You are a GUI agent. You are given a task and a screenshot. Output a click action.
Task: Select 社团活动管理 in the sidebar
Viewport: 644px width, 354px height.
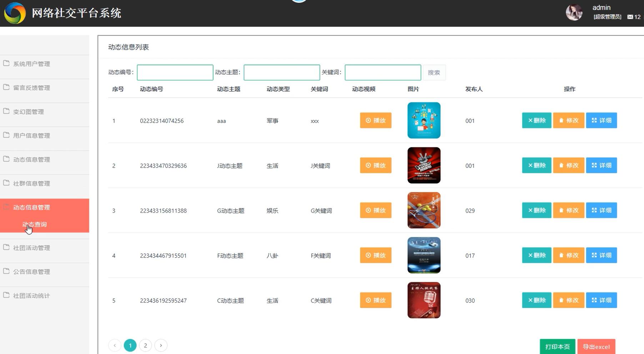[x=31, y=247]
